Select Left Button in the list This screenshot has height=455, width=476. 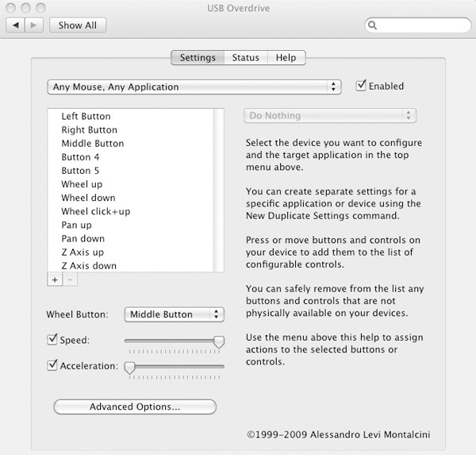coord(131,116)
